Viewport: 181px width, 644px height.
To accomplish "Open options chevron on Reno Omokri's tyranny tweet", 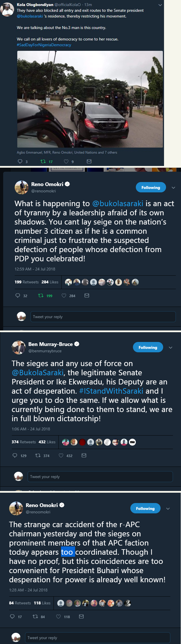I will tap(173, 187).
